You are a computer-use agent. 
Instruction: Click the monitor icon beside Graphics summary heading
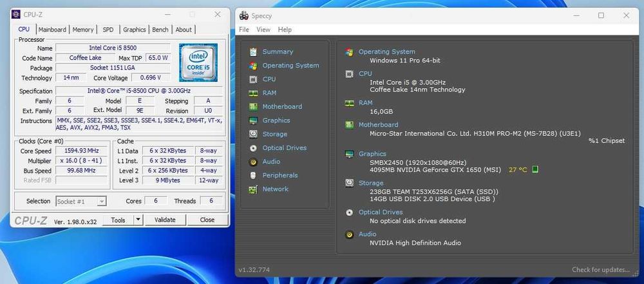pyautogui.click(x=350, y=154)
